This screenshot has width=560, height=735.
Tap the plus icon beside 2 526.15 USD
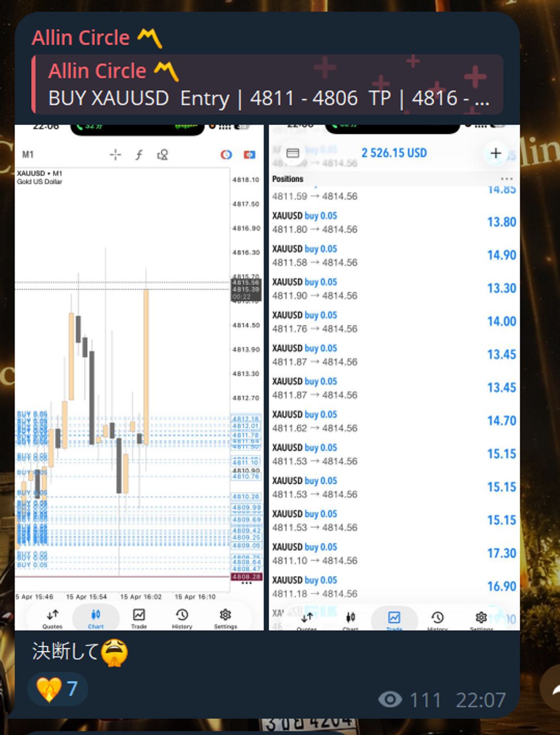point(496,153)
